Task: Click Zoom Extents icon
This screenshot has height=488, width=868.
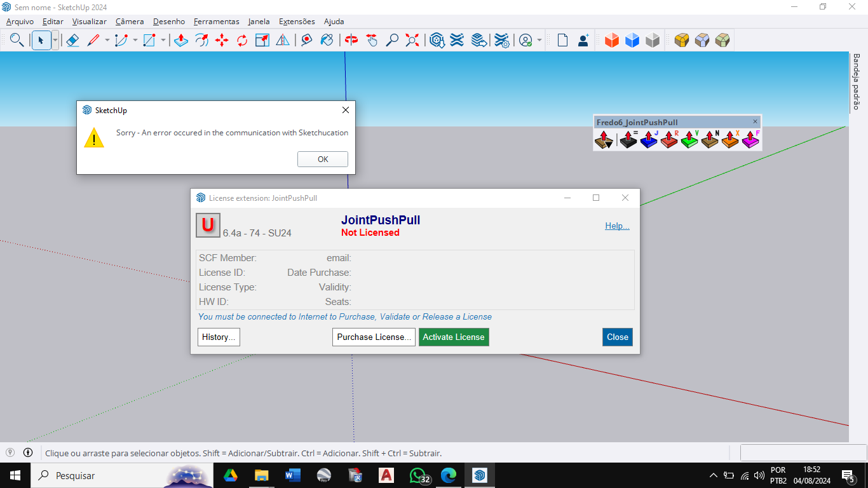Action: point(412,40)
